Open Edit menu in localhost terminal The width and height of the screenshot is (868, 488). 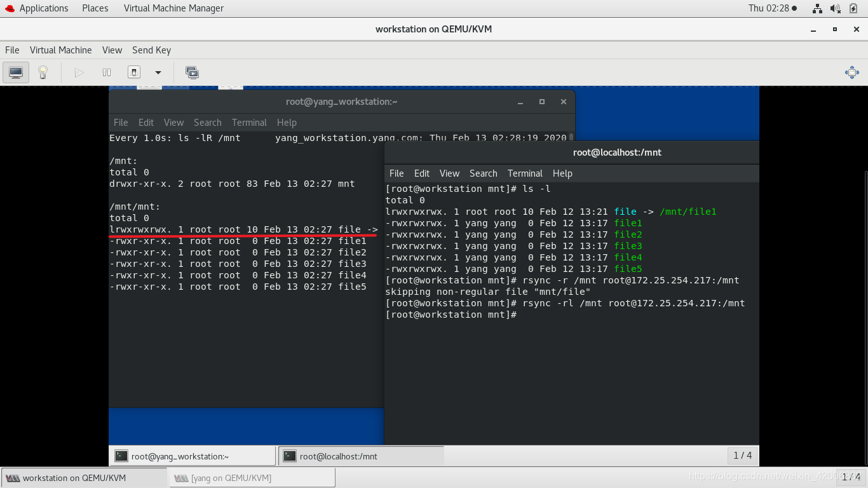point(422,173)
